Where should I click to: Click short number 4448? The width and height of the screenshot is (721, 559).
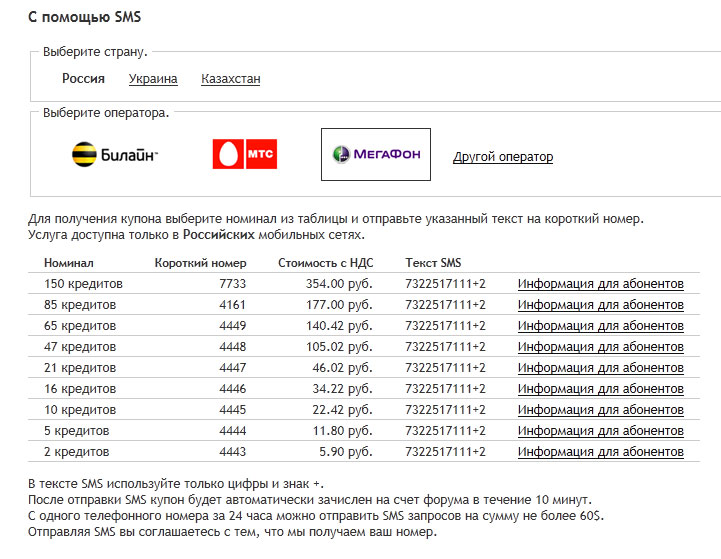point(233,347)
